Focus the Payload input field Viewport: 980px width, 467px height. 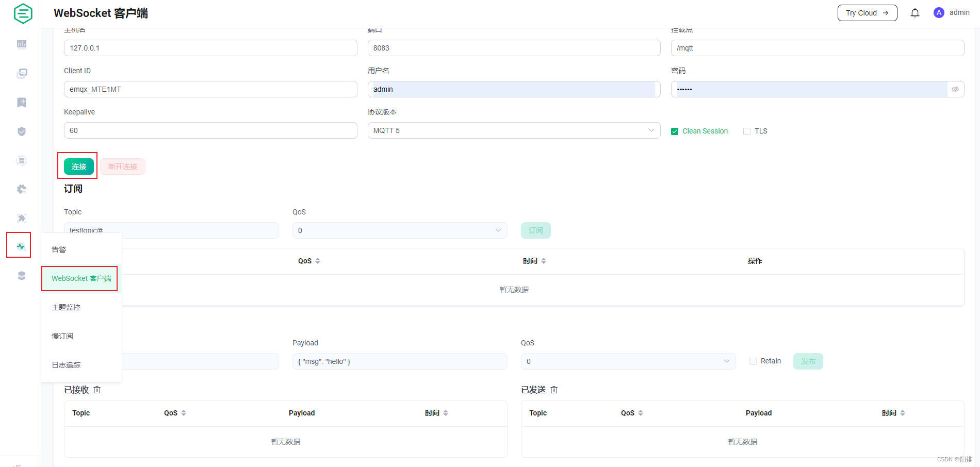[x=400, y=361]
